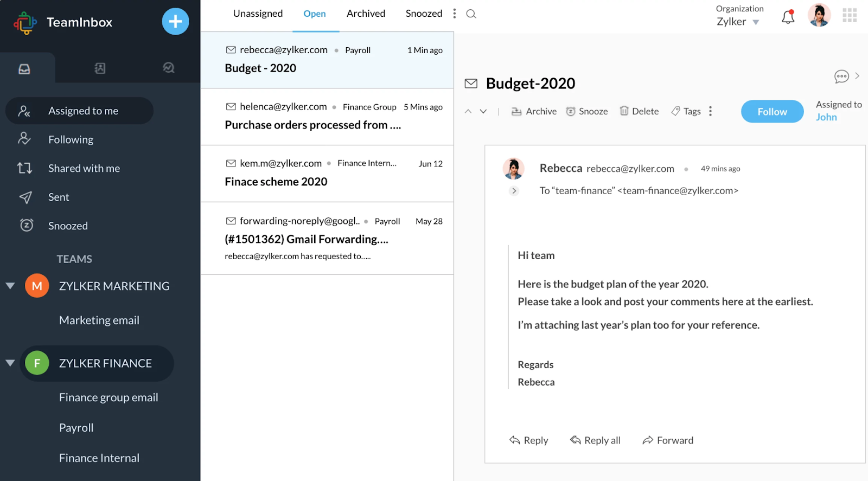The width and height of the screenshot is (868, 481).
Task: Select the Payroll inbox in sidebar
Action: 76,428
